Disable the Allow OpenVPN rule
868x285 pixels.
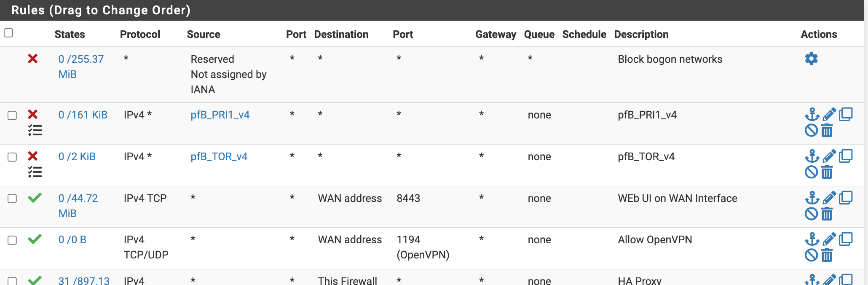[x=811, y=255]
